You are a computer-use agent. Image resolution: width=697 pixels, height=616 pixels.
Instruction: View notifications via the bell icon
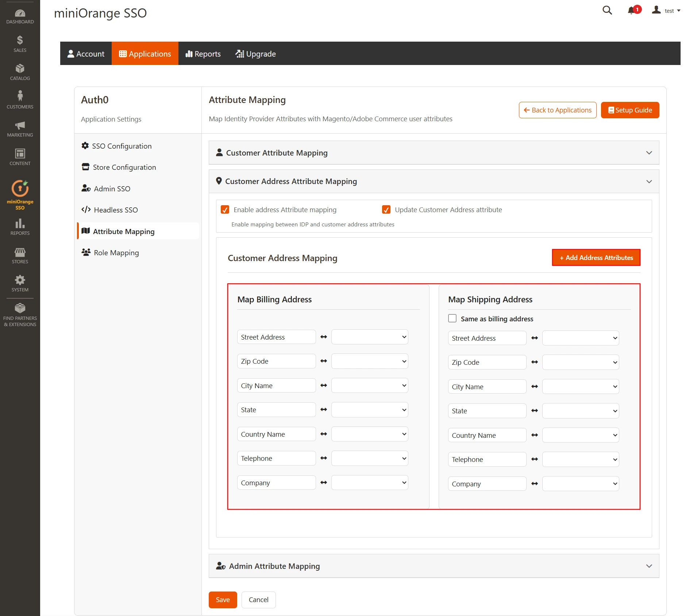[632, 11]
